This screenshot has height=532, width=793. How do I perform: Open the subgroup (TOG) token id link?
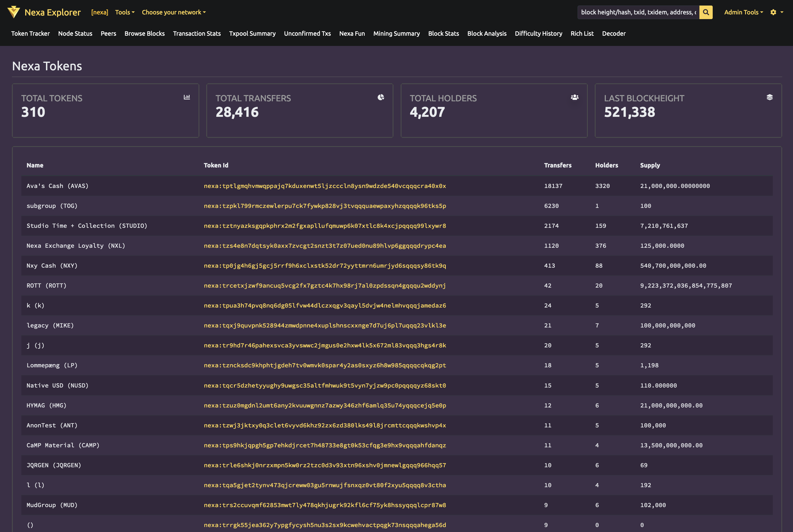[325, 206]
